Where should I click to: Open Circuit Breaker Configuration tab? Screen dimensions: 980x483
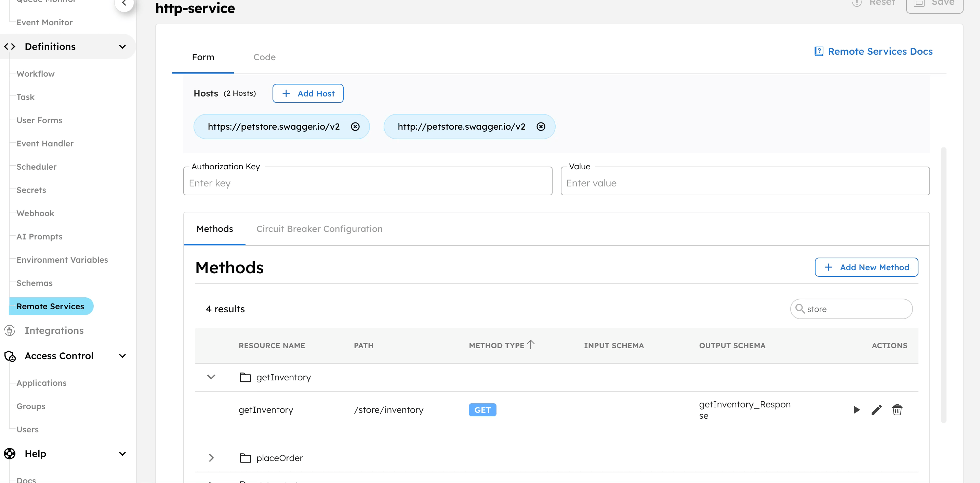pyautogui.click(x=319, y=229)
